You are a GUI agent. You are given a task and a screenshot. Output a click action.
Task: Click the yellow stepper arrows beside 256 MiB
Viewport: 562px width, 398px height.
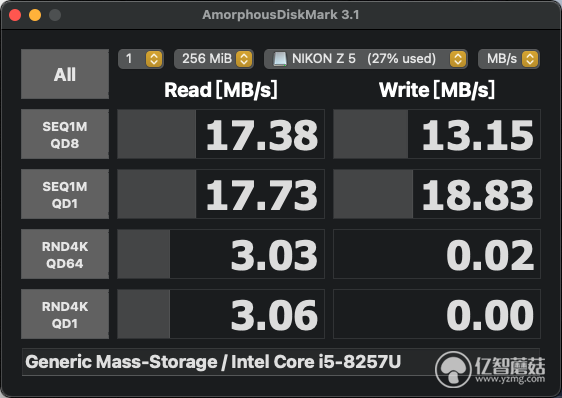(x=244, y=59)
